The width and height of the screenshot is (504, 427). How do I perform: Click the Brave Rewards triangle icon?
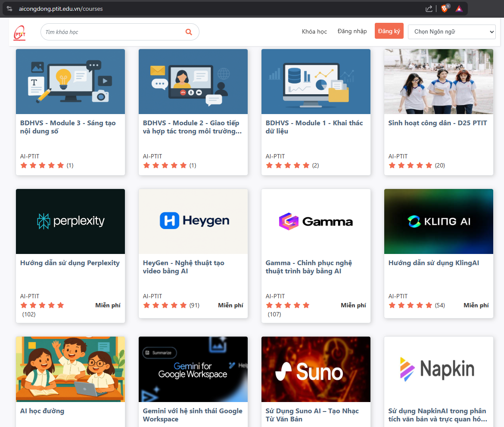459,9
